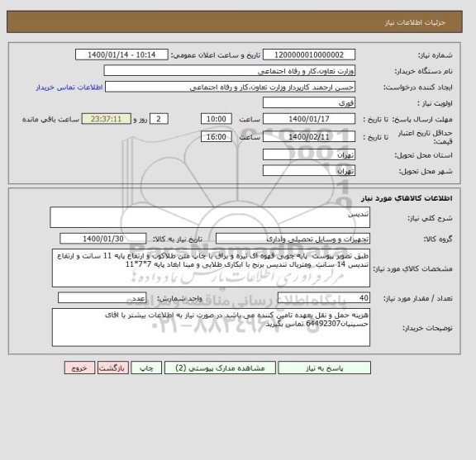
Task: Click the delivery province field تهران
Action: (309, 154)
